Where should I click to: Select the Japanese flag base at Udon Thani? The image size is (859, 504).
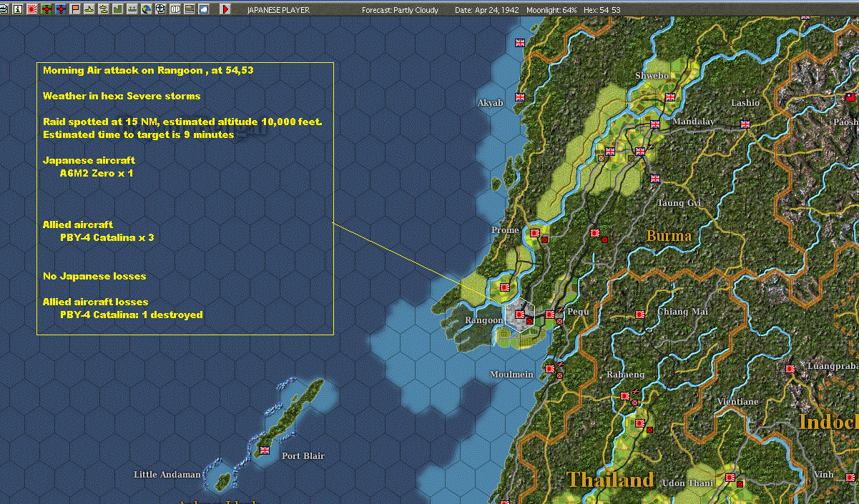pos(730,478)
